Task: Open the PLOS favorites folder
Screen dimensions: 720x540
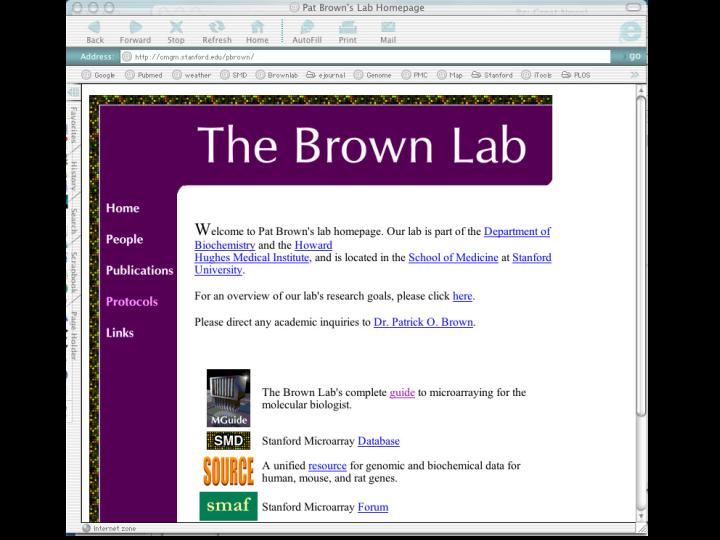Action: pyautogui.click(x=576, y=75)
